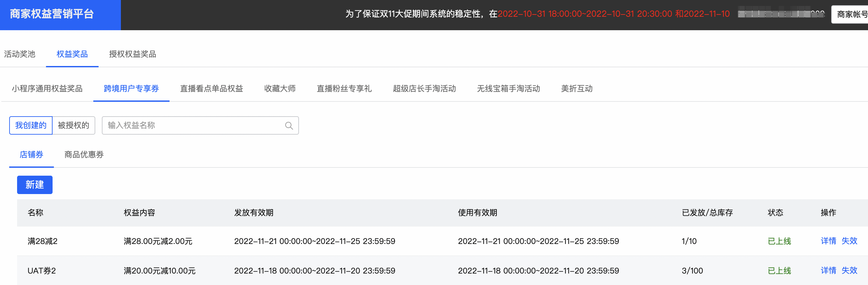The height and width of the screenshot is (285, 868).
Task: Toggle the 被授权的 filter
Action: (x=74, y=125)
